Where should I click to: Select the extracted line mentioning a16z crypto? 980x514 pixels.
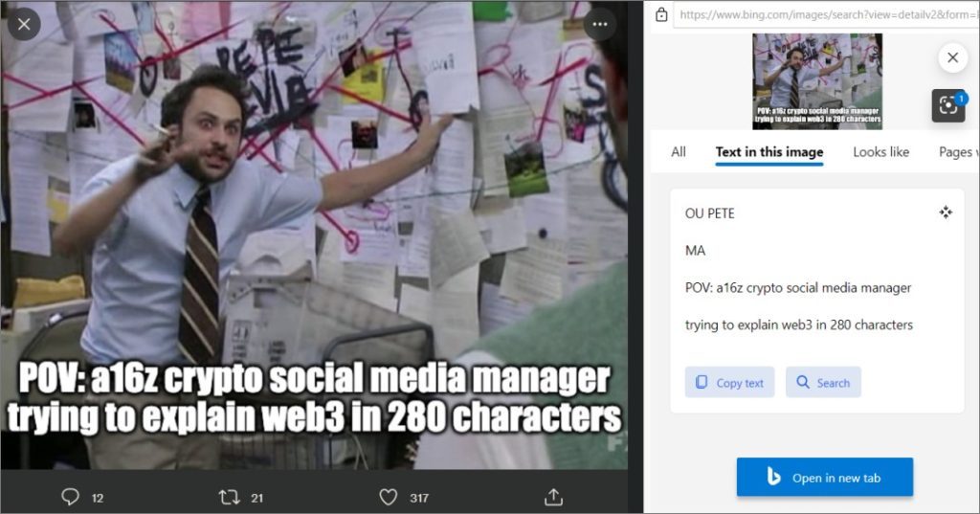(797, 288)
